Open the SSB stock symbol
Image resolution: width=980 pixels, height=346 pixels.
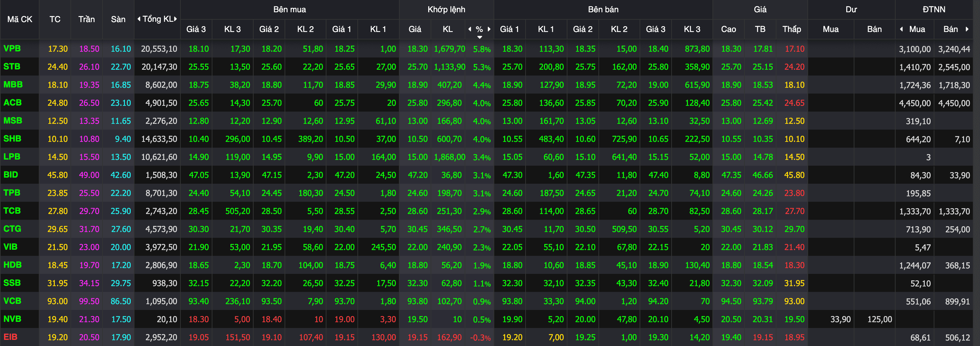(12, 283)
